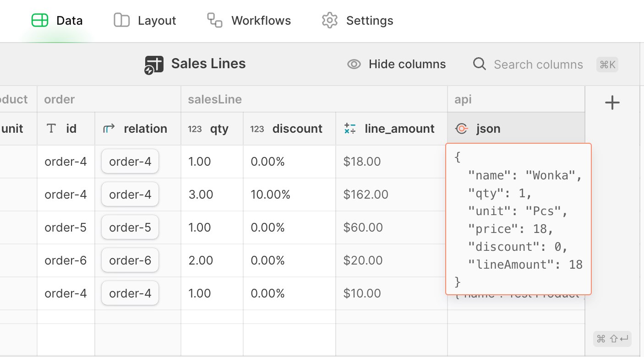
Task: Open order-4 relation chip in $10.00 row
Action: pos(130,293)
